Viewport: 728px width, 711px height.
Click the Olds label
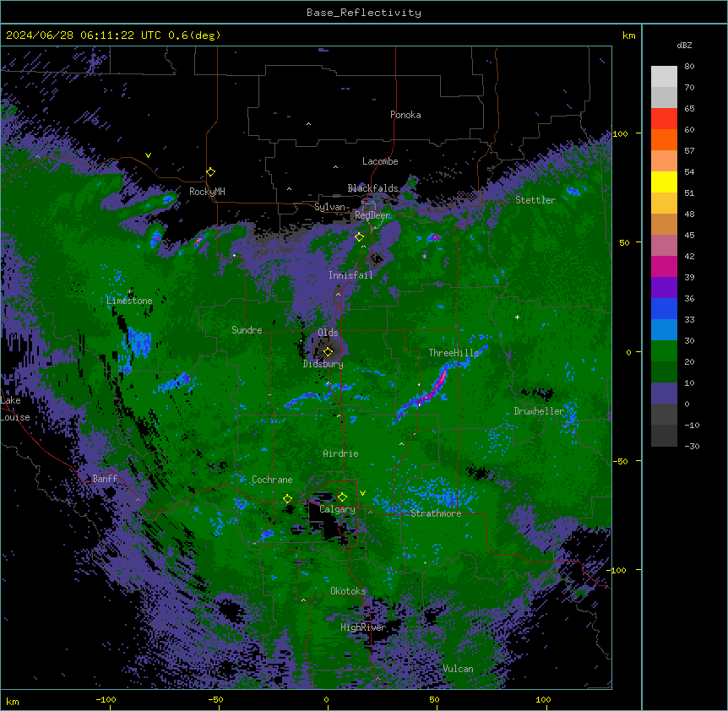point(328,333)
